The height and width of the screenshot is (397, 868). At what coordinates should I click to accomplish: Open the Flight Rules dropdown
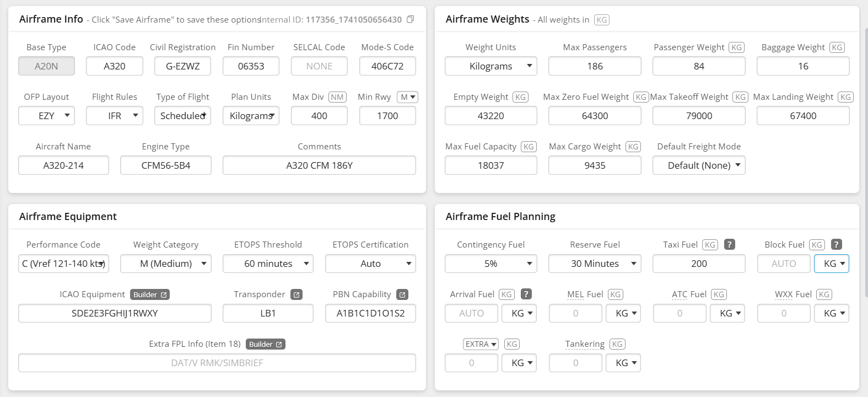tap(115, 116)
